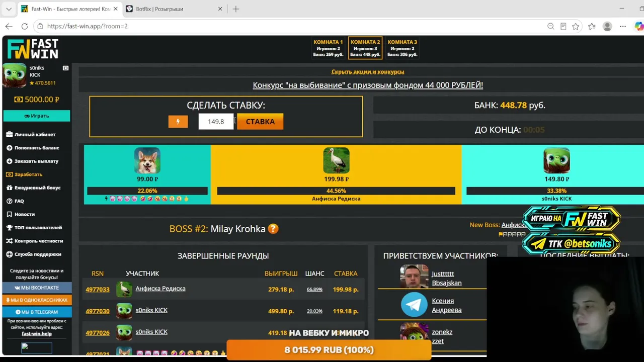This screenshot has width=644, height=362.
Task: Click the green bird avatar with 149.80 ₽
Action: click(x=556, y=161)
